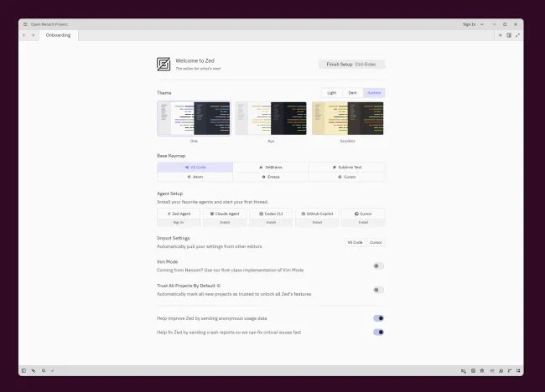545x392 pixels.
Task: Pick the Gruvbox theme preview
Action: pos(348,118)
